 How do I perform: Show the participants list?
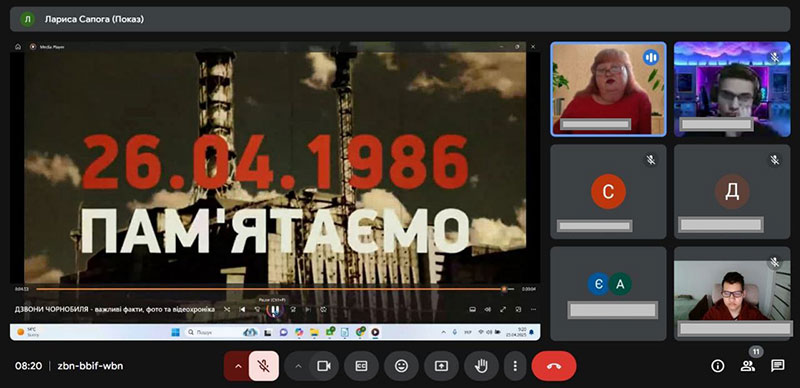(x=748, y=366)
